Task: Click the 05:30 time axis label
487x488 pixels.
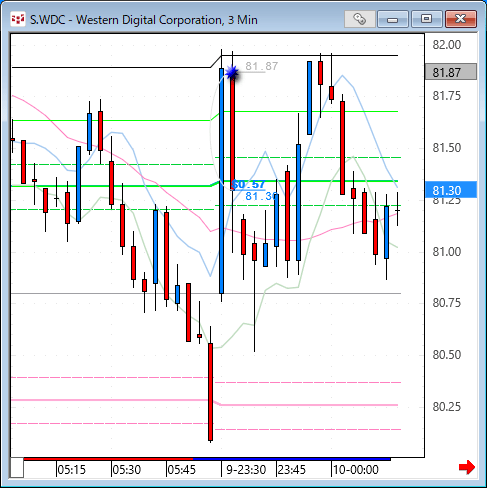Action: click(x=127, y=470)
